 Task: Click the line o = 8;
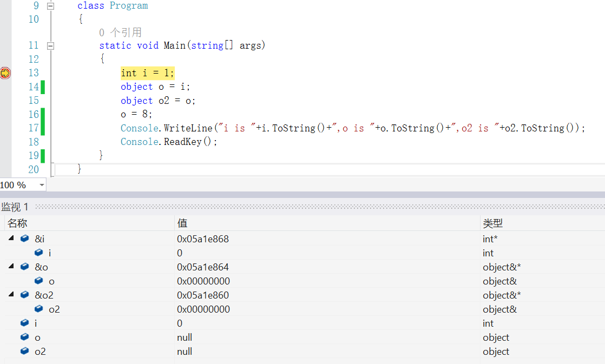pos(136,114)
